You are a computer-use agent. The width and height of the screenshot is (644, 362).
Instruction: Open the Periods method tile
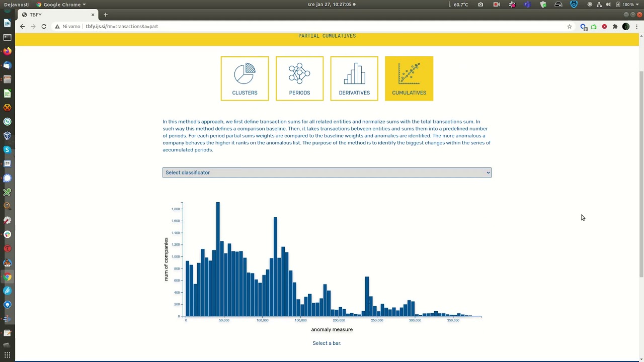[299, 78]
